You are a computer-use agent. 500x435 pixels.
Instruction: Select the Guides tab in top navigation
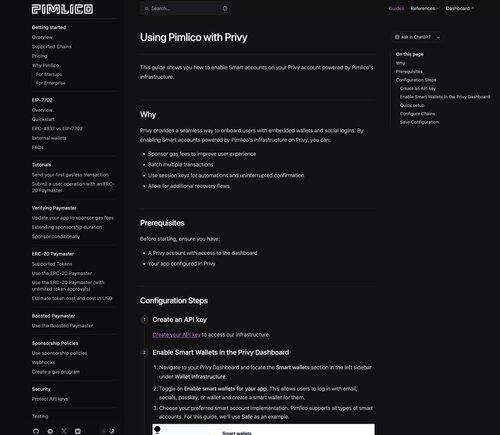pos(396,8)
